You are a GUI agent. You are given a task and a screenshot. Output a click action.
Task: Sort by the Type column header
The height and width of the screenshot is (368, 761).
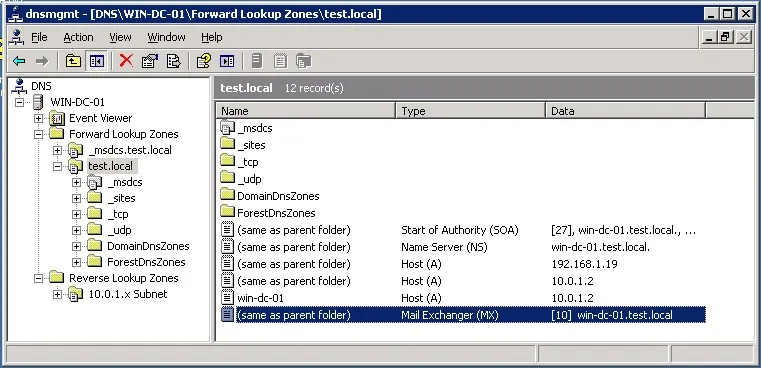tap(471, 111)
